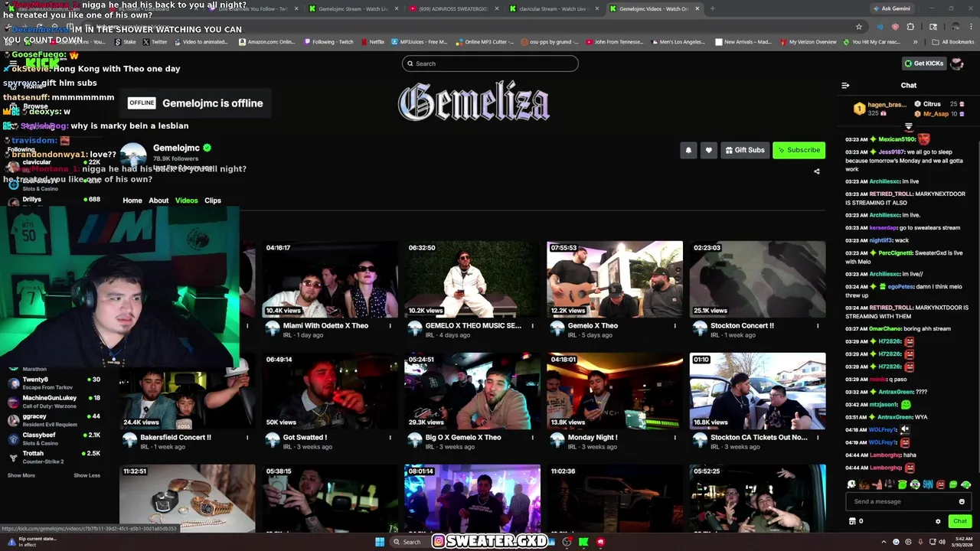
Task: Select the Videos tab
Action: 186,201
